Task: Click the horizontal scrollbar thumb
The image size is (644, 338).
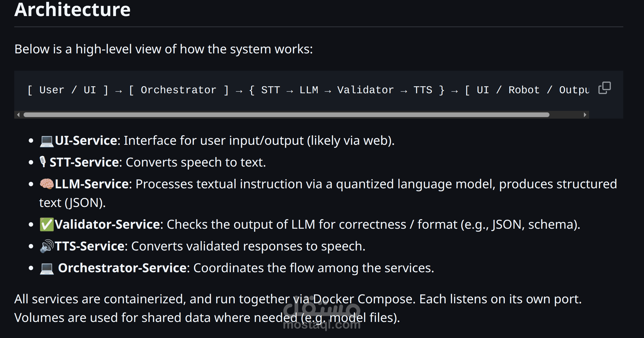Action: pos(286,115)
